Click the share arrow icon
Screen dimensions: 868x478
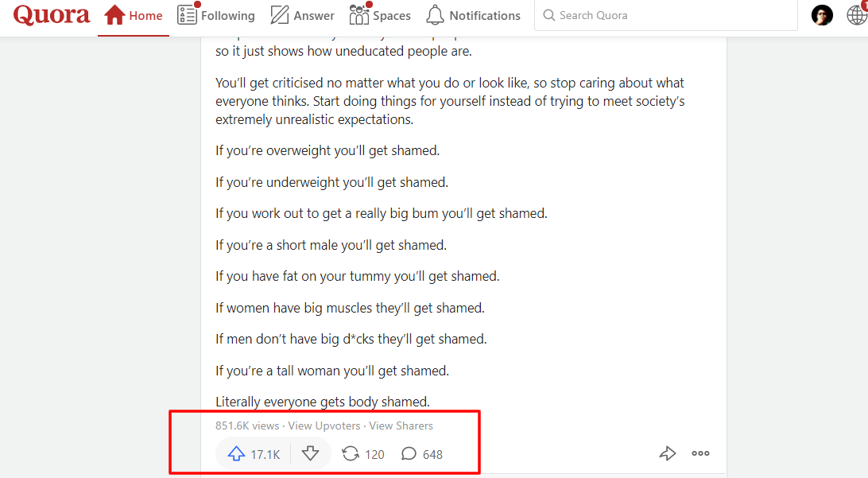[x=668, y=453]
